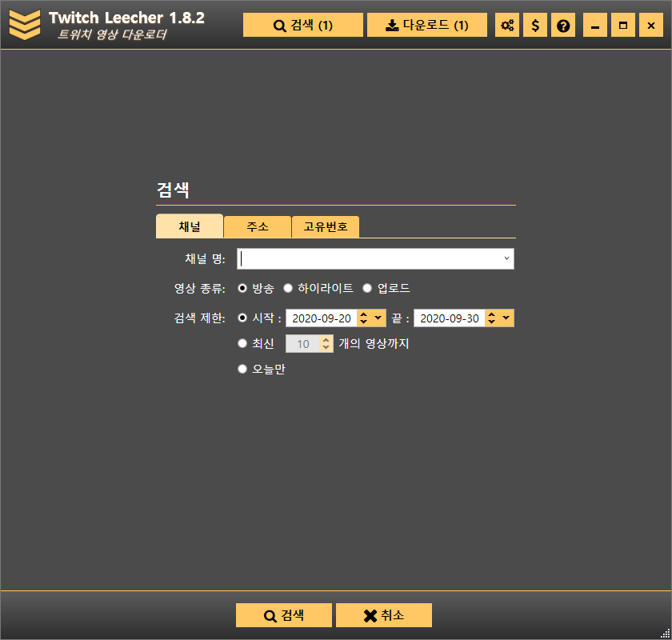672x640 pixels.
Task: Open the start date calendar dropdown
Action: tap(378, 318)
